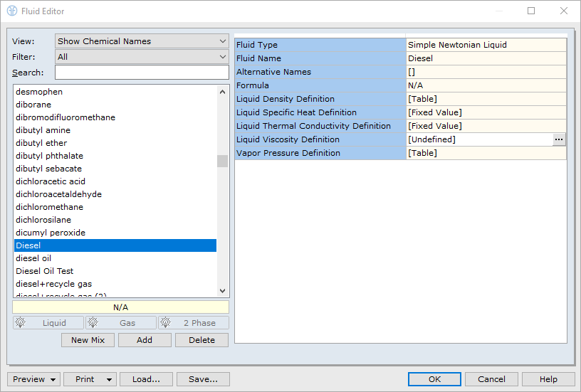Click the Liquid Viscosity Definition [Undefined] value
The image size is (581, 392).
[479, 139]
